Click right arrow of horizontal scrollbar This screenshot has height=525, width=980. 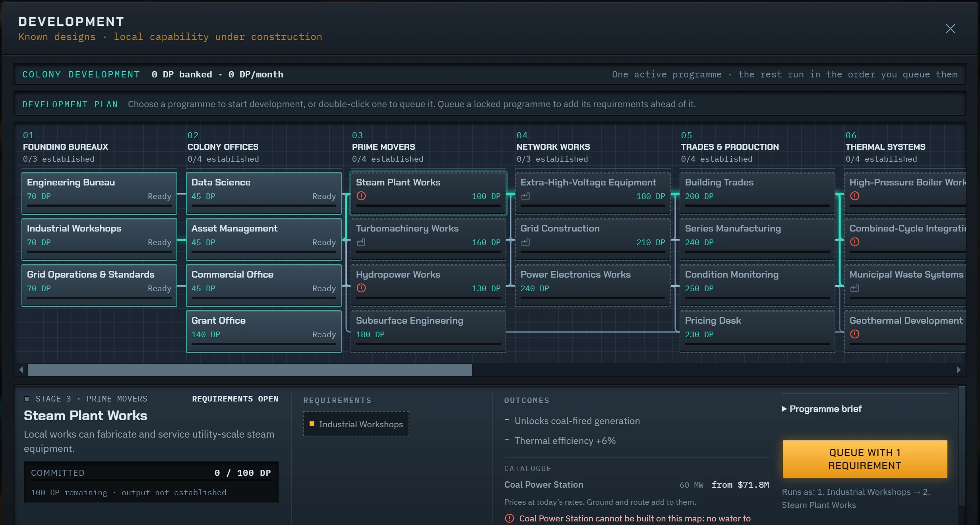tap(959, 370)
